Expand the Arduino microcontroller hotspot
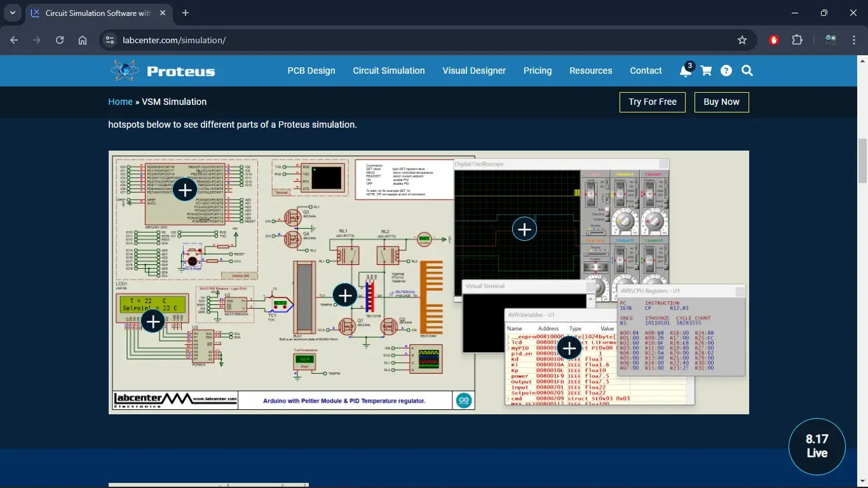 click(x=185, y=189)
